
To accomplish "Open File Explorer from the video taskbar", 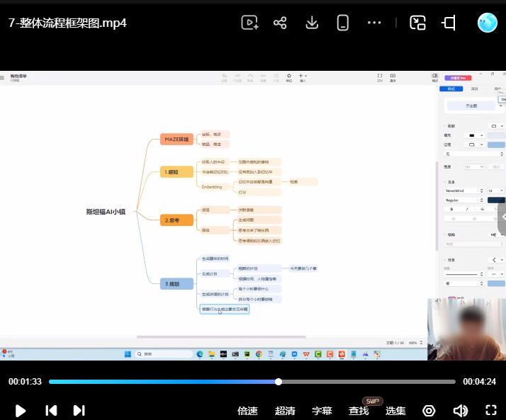I will (212, 354).
